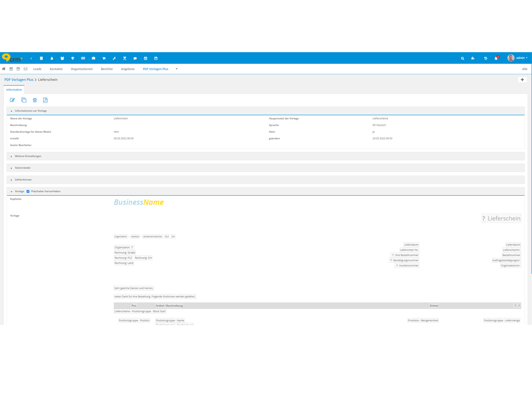Open shopping cart icon in top toolbar

click(x=104, y=58)
